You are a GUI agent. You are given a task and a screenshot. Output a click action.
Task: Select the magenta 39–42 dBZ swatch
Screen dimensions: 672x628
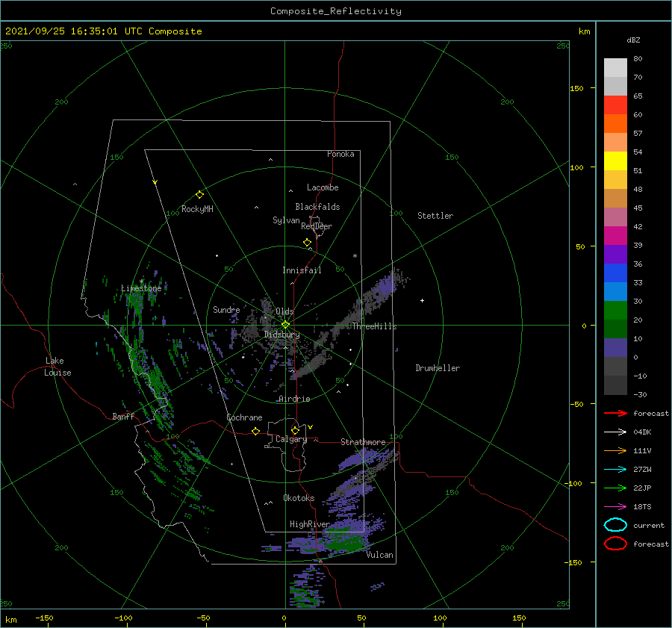click(x=615, y=236)
